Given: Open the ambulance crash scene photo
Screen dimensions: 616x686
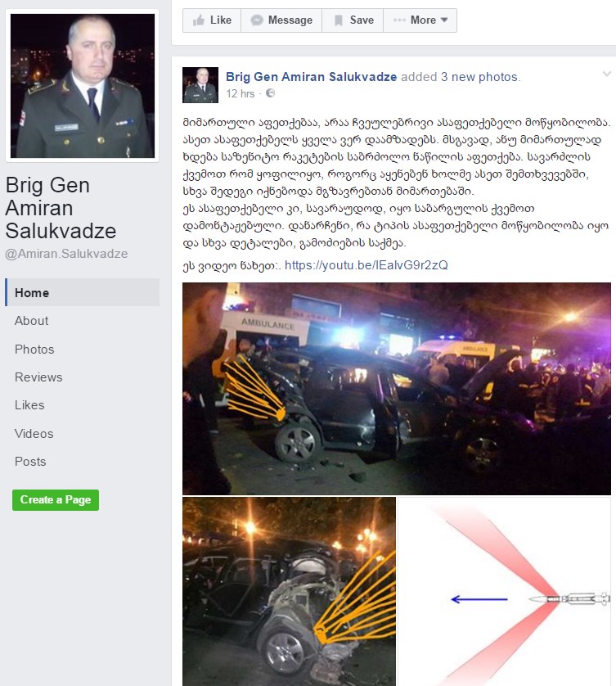Looking at the screenshot, I should point(397,389).
